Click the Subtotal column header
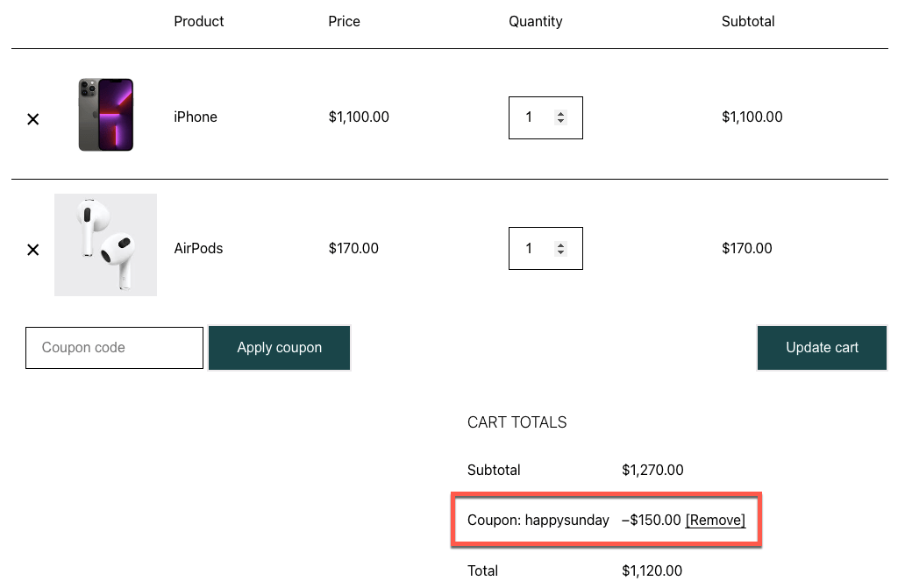905x588 pixels. [x=747, y=21]
